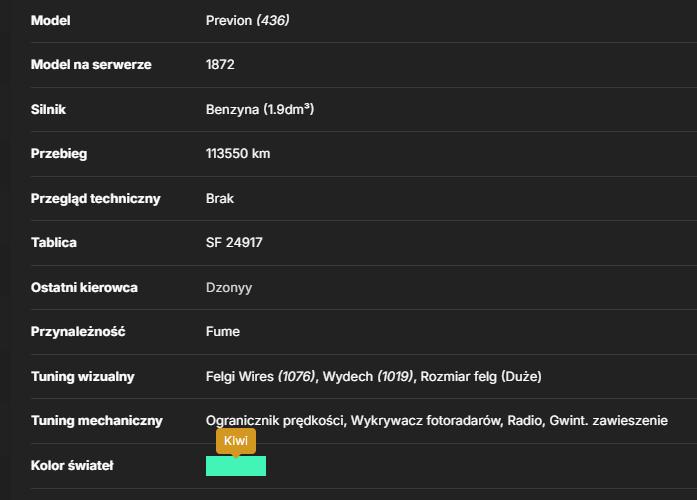Select the plate number SF 24917
The width and height of the screenshot is (697, 500).
(234, 243)
